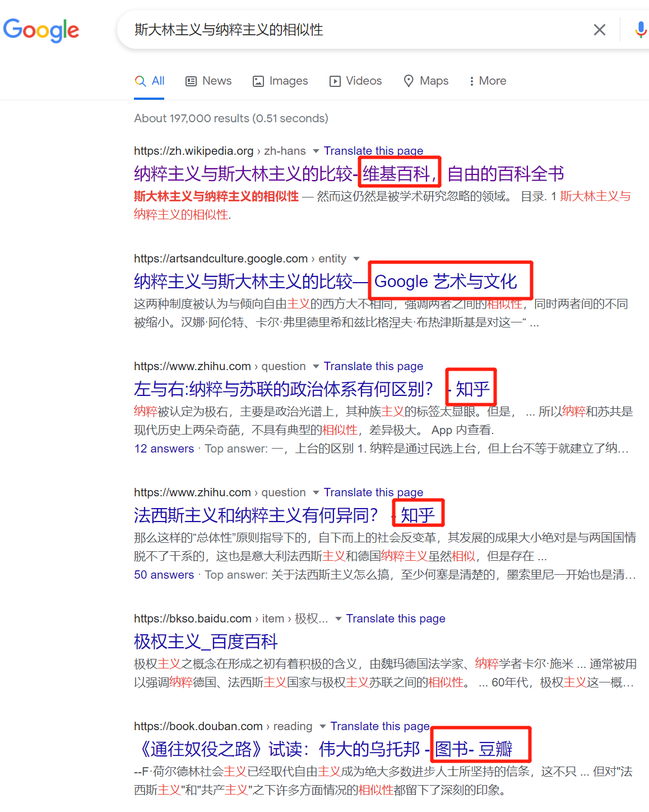Click the three-dot icon beside More

472,81
